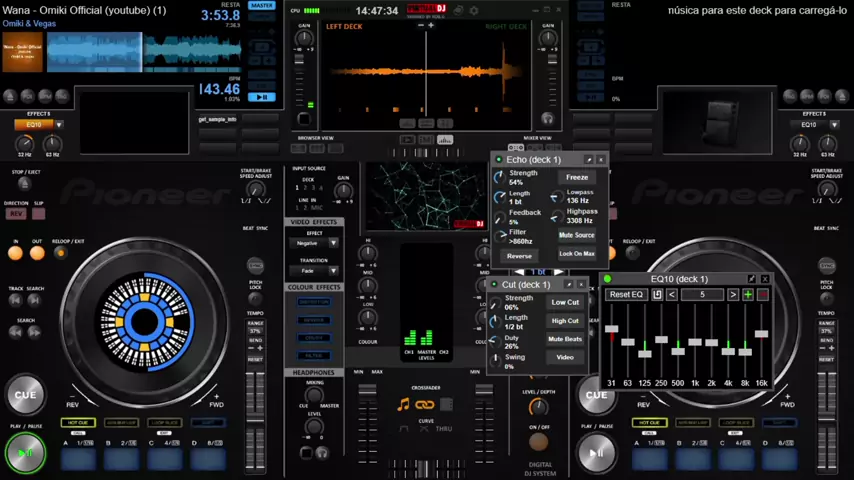Toggle the EQ10 green power indicator

coord(608,279)
